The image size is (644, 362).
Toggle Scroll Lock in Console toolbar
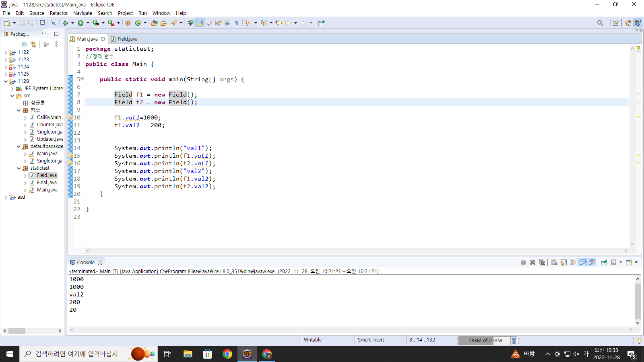pos(563,262)
